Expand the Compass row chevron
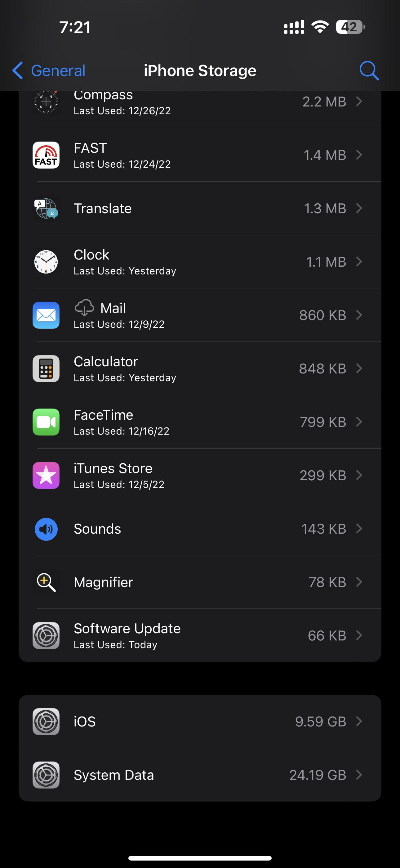Viewport: 400px width, 868px height. click(x=359, y=101)
